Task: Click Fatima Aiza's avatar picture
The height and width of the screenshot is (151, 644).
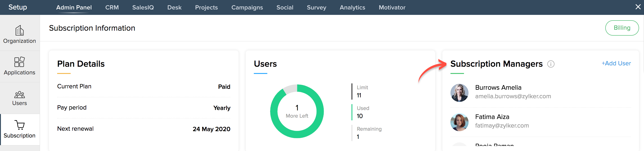Action: click(x=459, y=122)
